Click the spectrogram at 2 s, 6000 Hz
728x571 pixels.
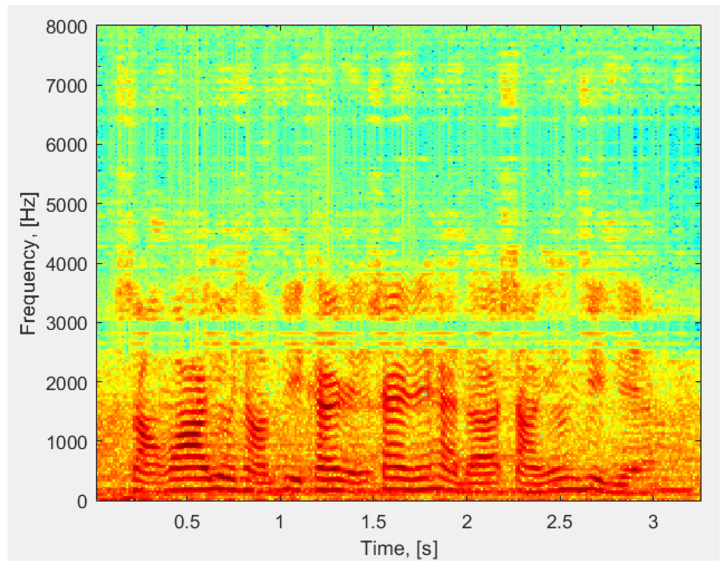click(x=466, y=144)
